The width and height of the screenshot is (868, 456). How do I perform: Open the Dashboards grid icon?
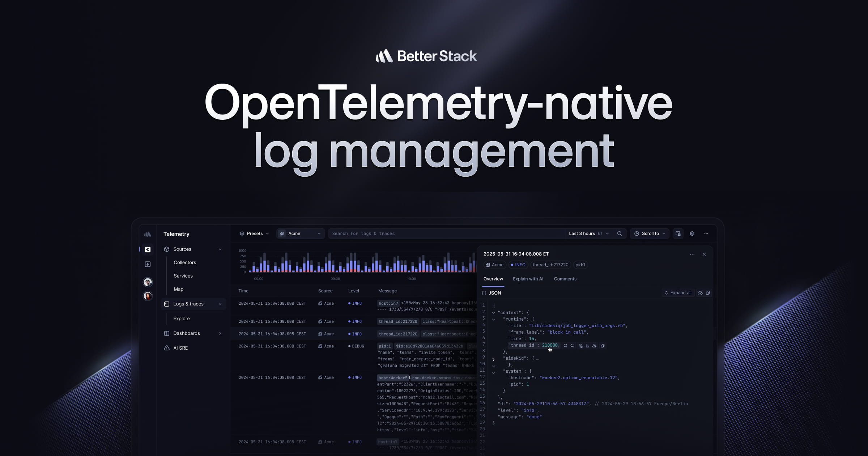tap(167, 333)
